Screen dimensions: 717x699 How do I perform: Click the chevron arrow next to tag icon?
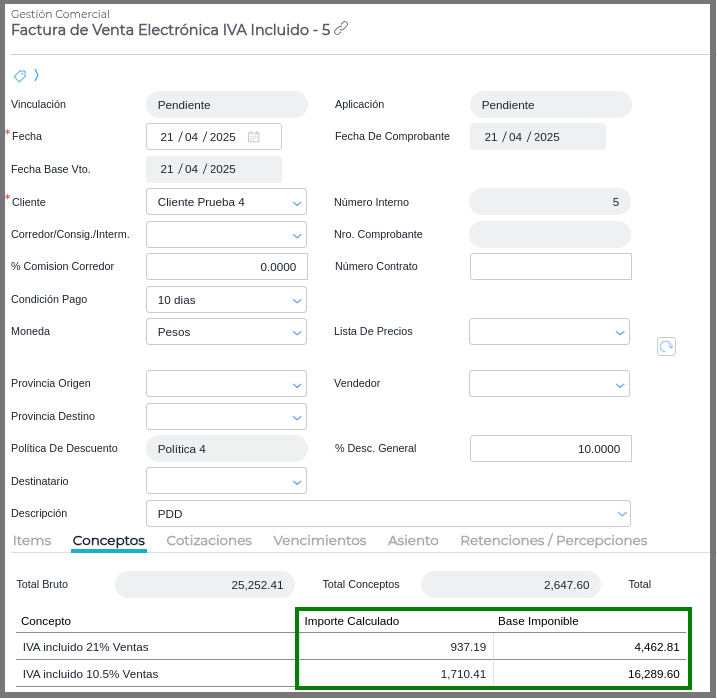click(36, 75)
